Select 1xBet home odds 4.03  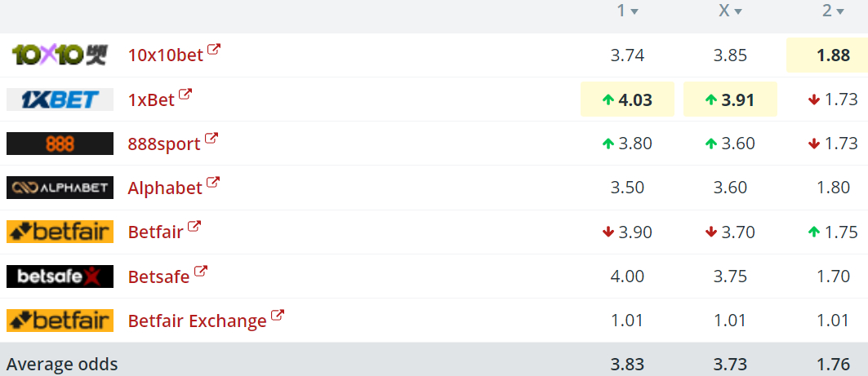click(627, 100)
